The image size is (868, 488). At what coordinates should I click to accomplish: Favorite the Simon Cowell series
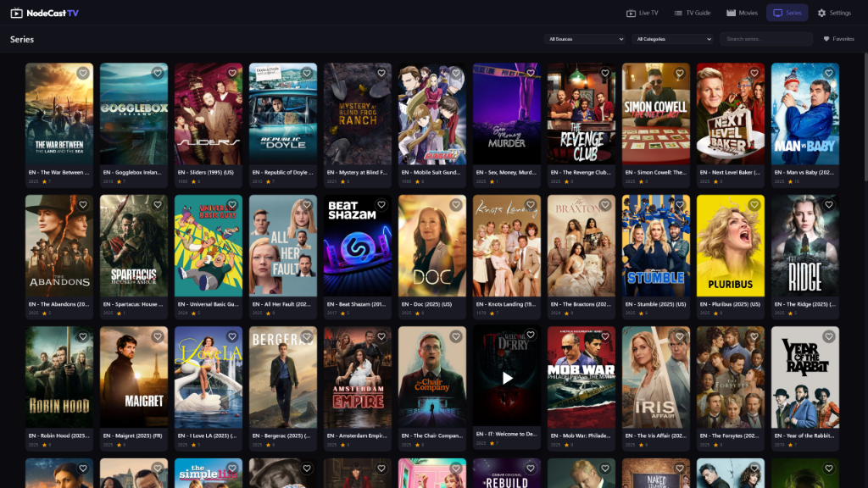pos(680,73)
